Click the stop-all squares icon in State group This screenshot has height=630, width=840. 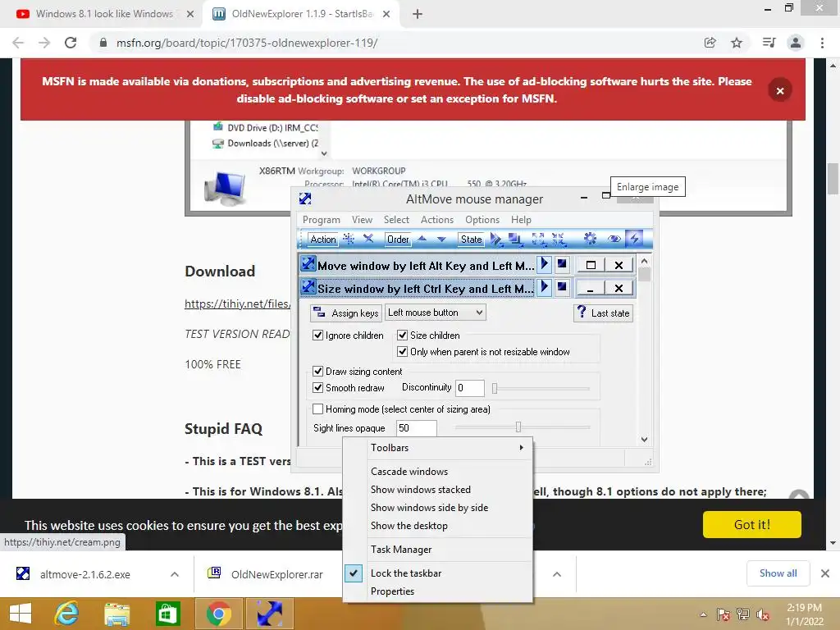[x=516, y=240]
